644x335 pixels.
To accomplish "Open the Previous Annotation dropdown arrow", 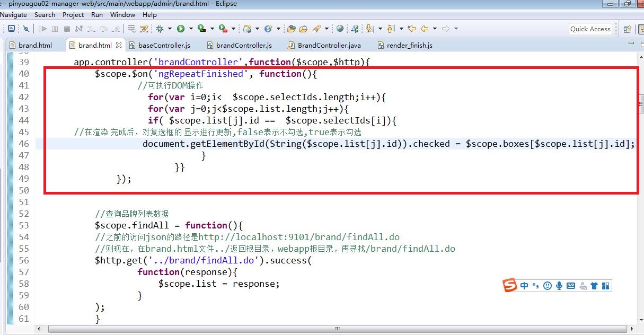I will (401, 29).
